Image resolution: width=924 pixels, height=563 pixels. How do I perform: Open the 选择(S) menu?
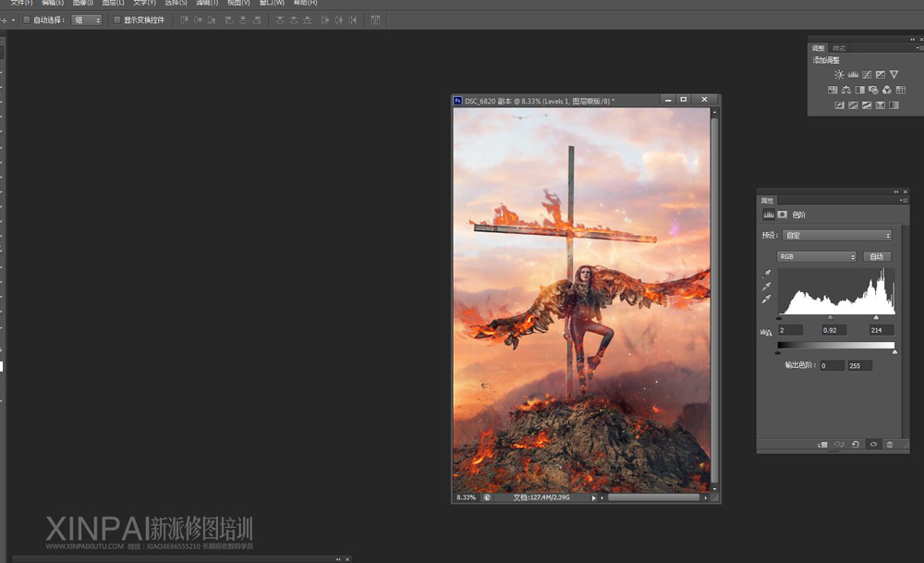[x=176, y=3]
